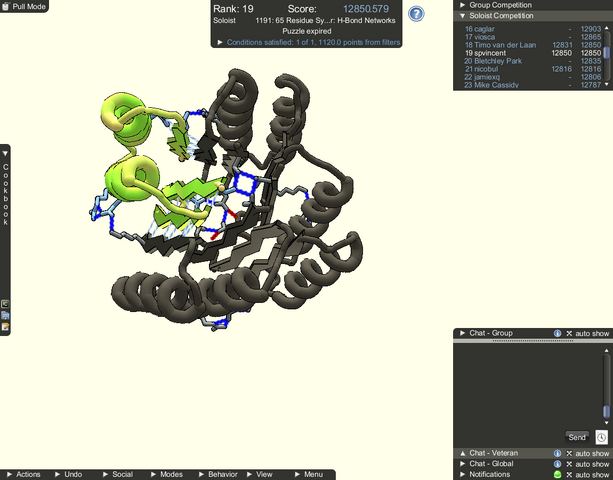Click the leaderboard scroll down arrow
Viewport: 613px width, 480px height.
point(607,84)
